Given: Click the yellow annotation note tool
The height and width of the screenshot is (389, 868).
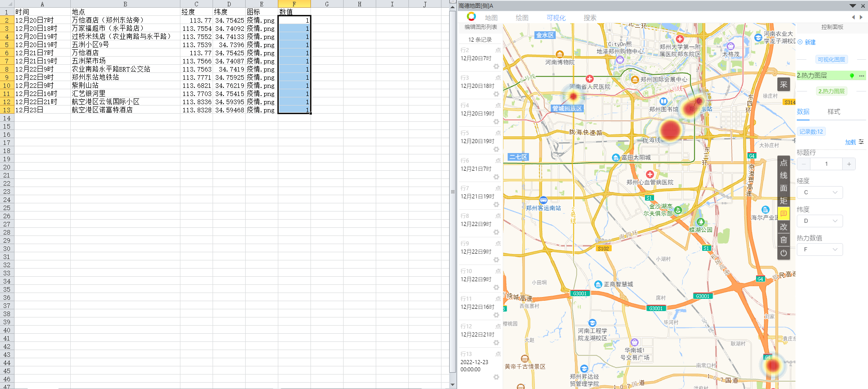Looking at the screenshot, I should click(x=784, y=214).
